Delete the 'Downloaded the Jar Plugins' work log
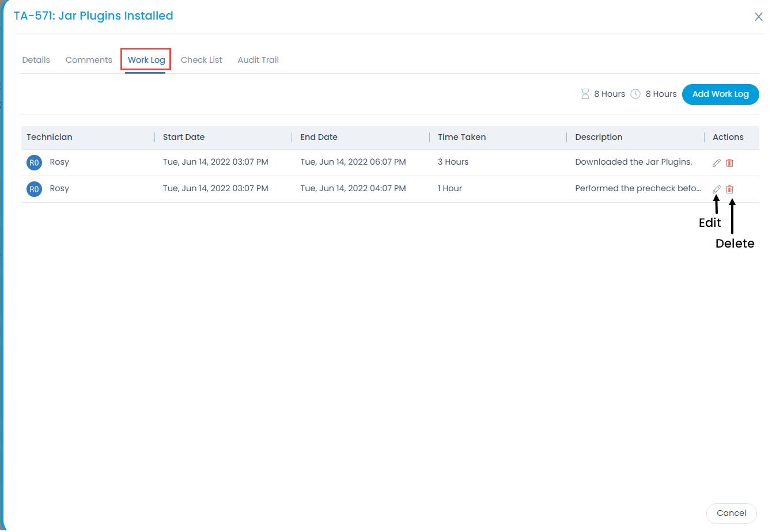Screen dimensions: 772x532 pyautogui.click(x=730, y=163)
